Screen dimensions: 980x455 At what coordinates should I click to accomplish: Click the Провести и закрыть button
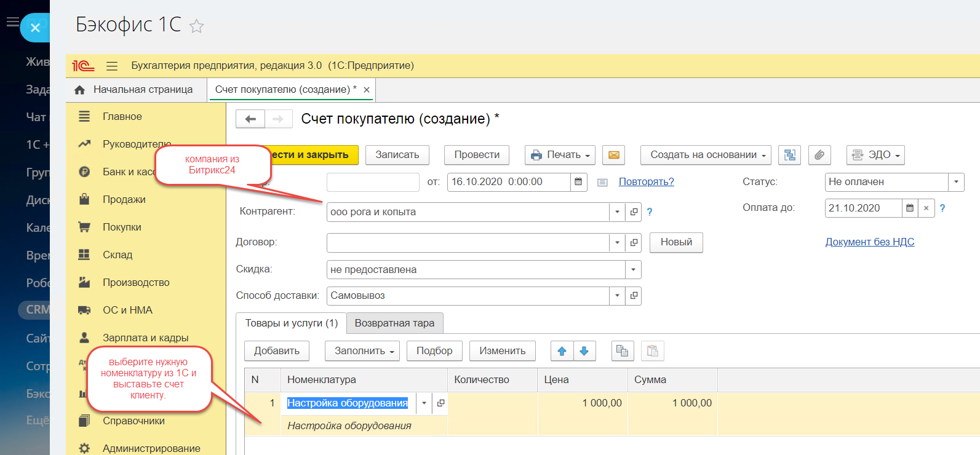pyautogui.click(x=314, y=155)
